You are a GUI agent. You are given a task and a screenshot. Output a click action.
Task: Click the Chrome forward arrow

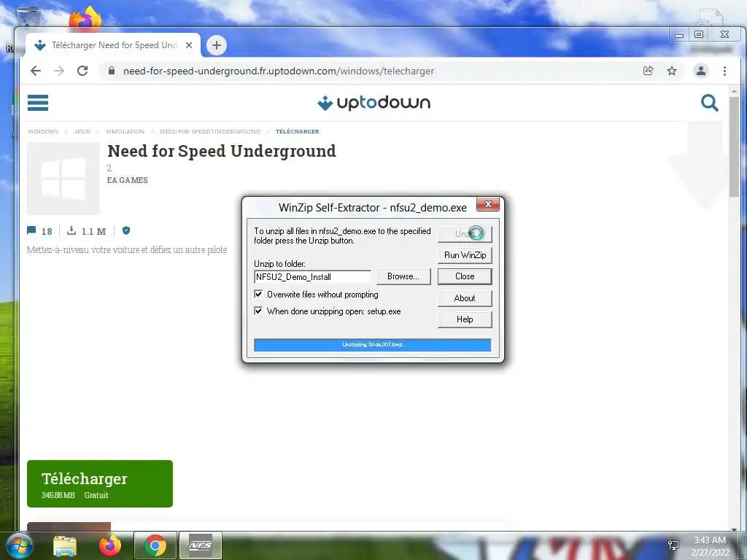pos(59,71)
